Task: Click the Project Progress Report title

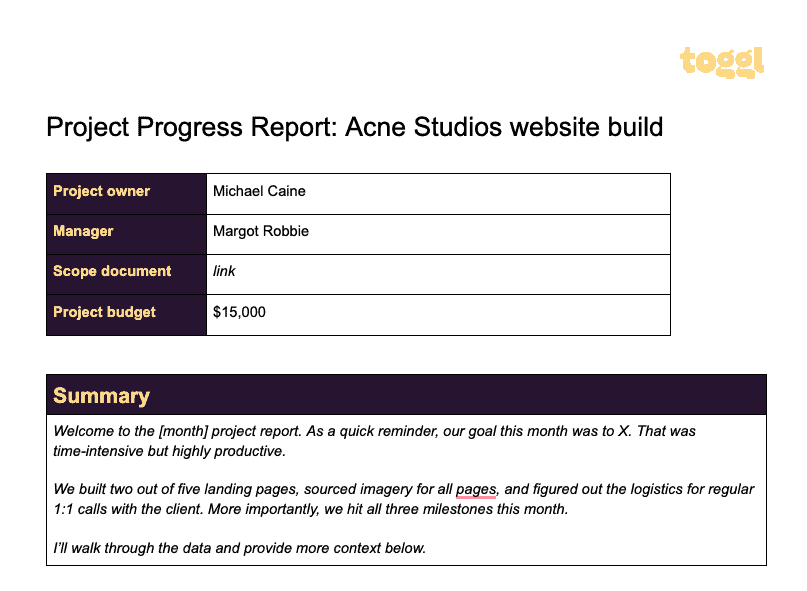Action: (x=354, y=128)
